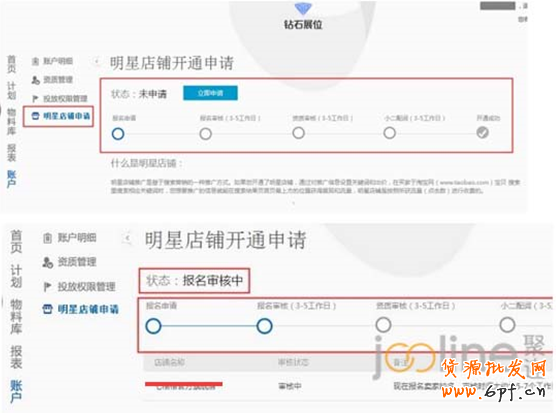Click blue progress line between lower first two steps

[x=209, y=326]
